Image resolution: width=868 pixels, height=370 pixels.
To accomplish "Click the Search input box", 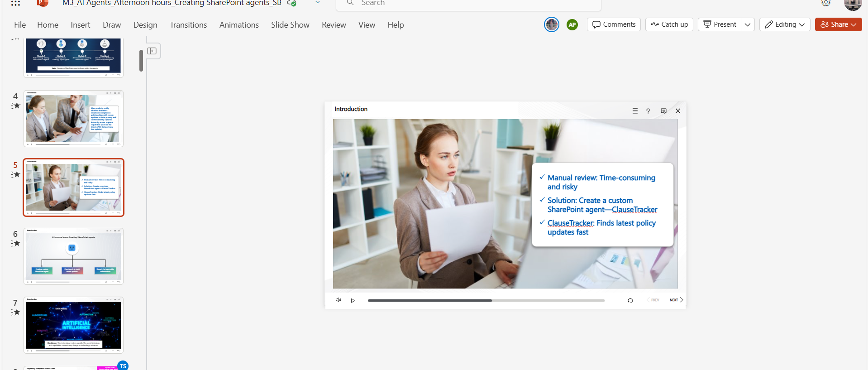I will [468, 4].
